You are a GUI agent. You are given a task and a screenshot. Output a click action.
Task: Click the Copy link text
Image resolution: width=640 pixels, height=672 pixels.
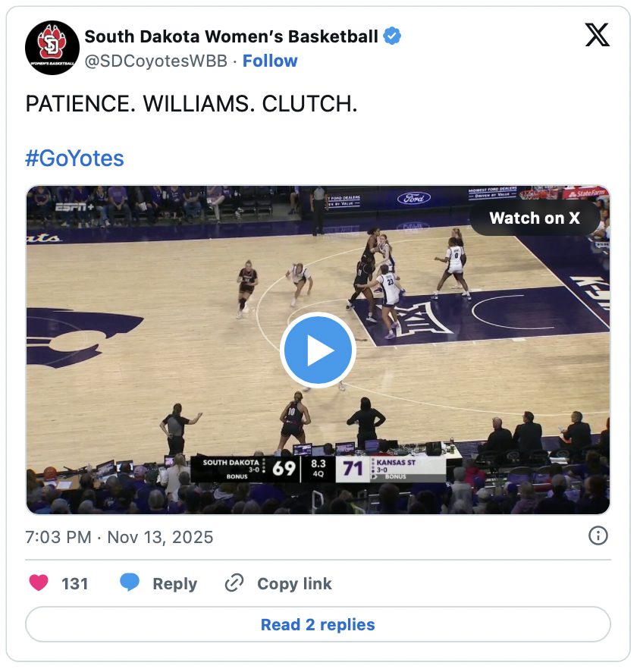click(x=294, y=584)
